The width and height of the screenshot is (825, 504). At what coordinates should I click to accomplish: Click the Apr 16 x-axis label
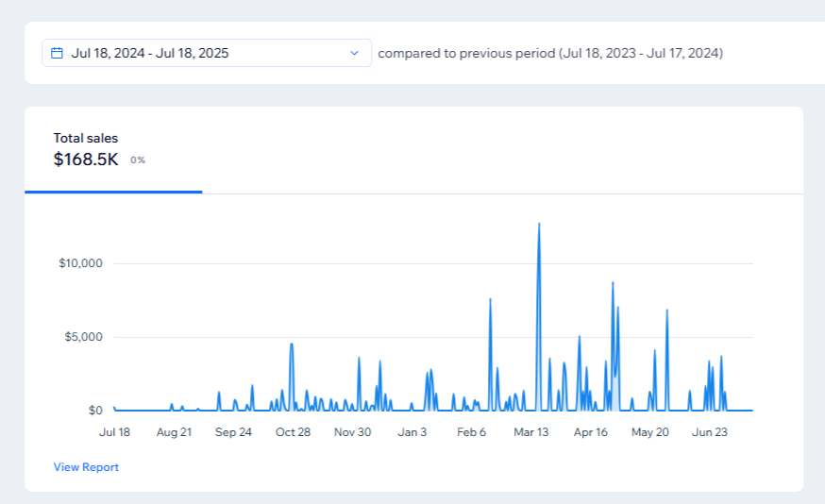click(x=590, y=432)
